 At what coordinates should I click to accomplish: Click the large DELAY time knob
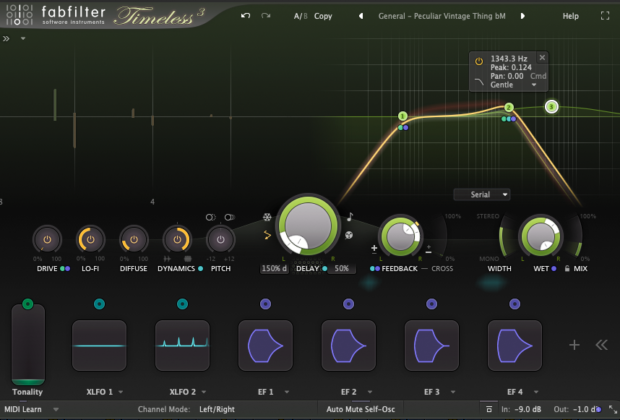(x=308, y=225)
